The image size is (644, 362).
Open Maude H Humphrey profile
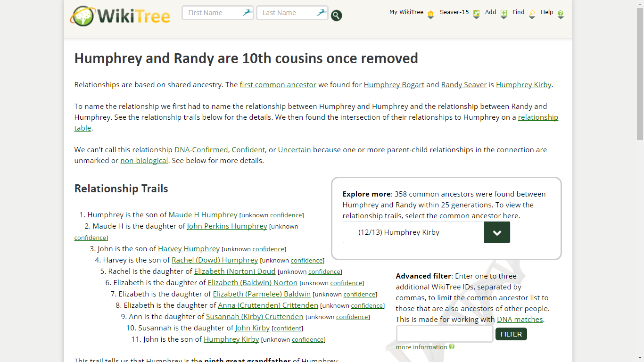(x=203, y=215)
